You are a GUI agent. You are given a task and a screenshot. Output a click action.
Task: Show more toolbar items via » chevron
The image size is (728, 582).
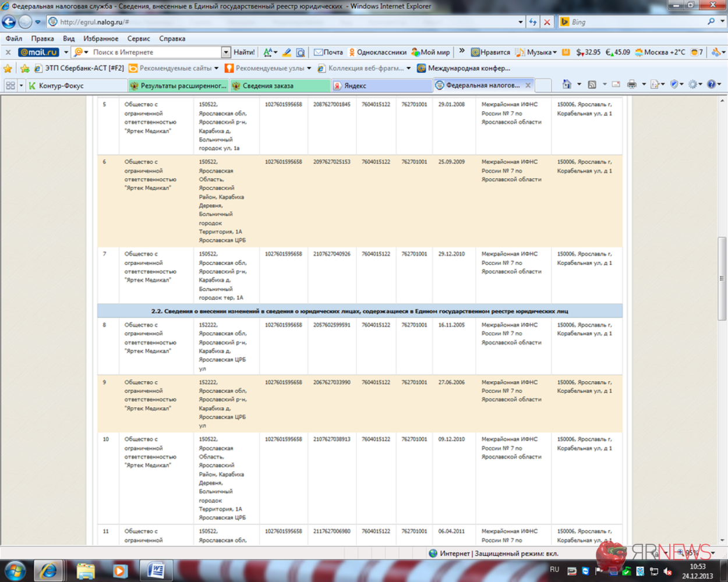pos(462,52)
